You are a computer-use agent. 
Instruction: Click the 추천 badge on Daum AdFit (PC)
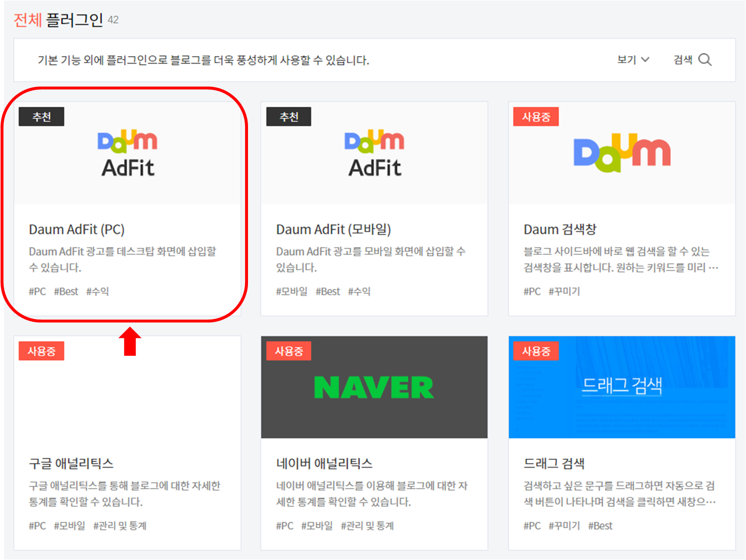pos(41,117)
